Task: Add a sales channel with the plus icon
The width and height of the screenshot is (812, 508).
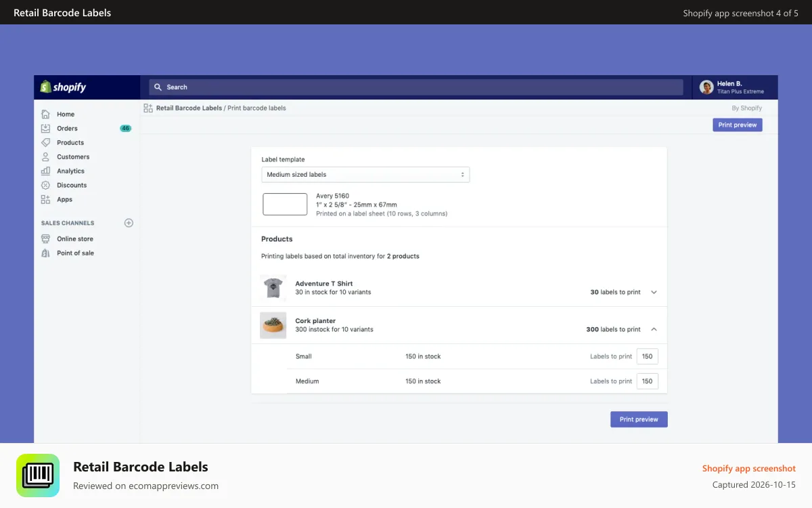Action: [129, 223]
